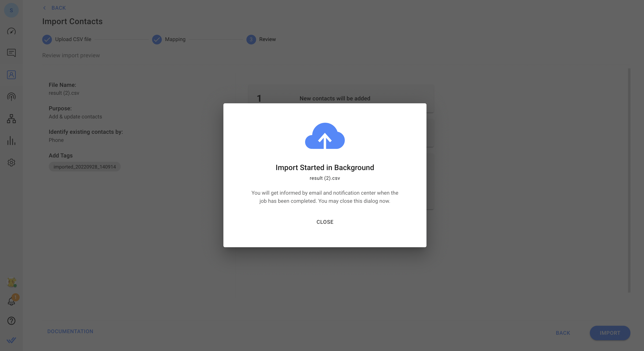The image size is (644, 351).
Task: Open the notifications bell icon
Action: 11,301
